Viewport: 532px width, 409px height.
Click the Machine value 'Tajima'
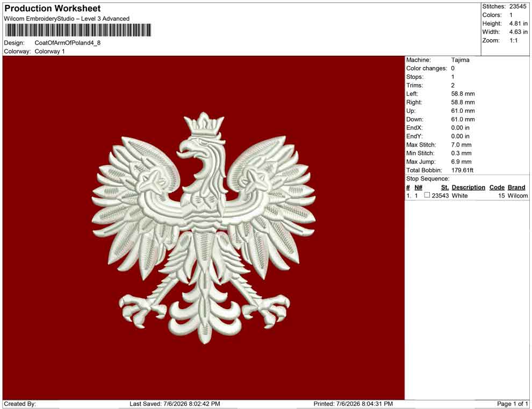click(460, 60)
